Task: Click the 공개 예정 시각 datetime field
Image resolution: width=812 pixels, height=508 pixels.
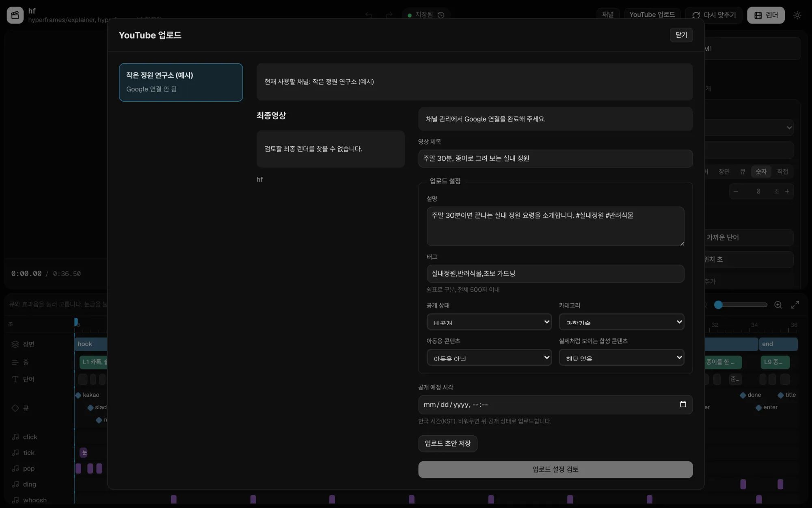Action: pyautogui.click(x=555, y=405)
